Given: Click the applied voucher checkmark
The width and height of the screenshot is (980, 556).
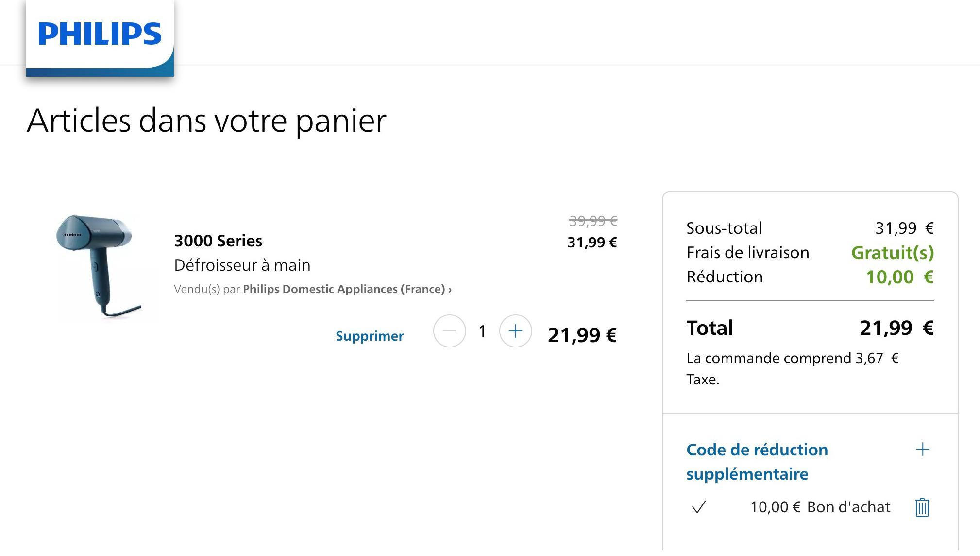Looking at the screenshot, I should coord(699,507).
